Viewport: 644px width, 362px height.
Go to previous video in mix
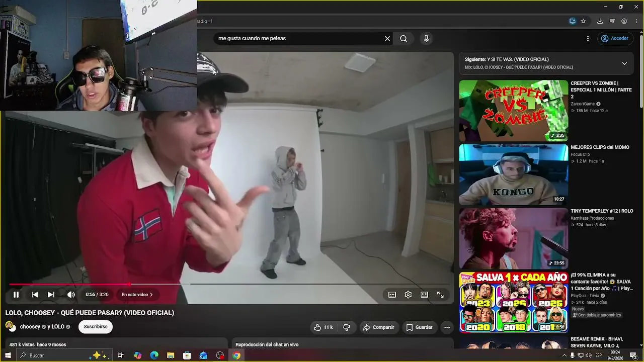(35, 295)
